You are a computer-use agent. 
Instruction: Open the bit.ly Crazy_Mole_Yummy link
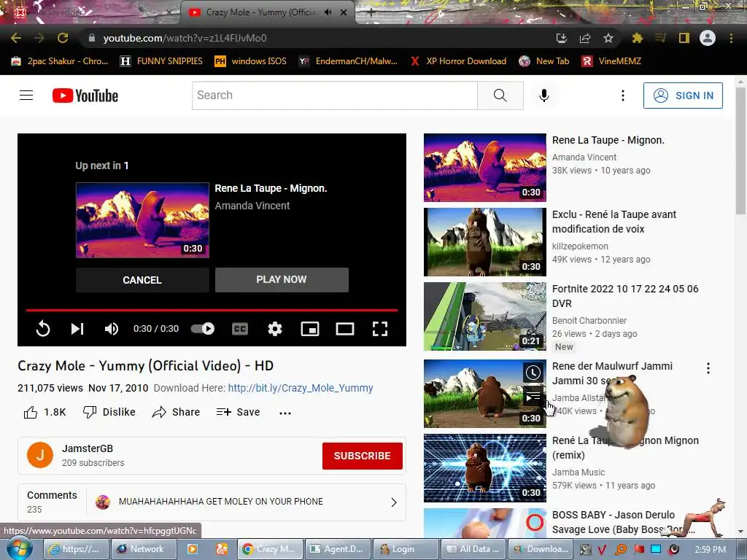301,388
